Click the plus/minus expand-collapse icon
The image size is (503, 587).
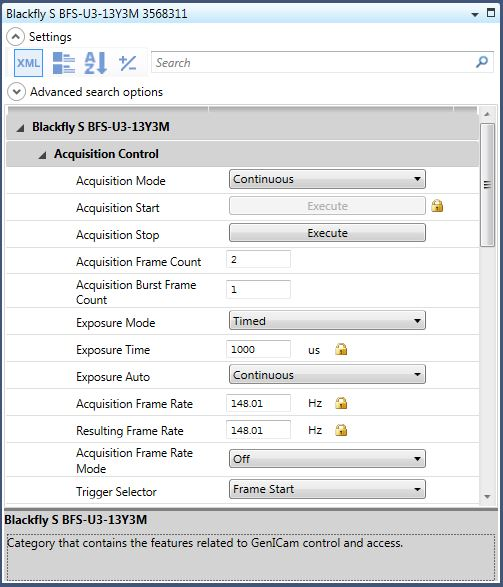point(127,63)
